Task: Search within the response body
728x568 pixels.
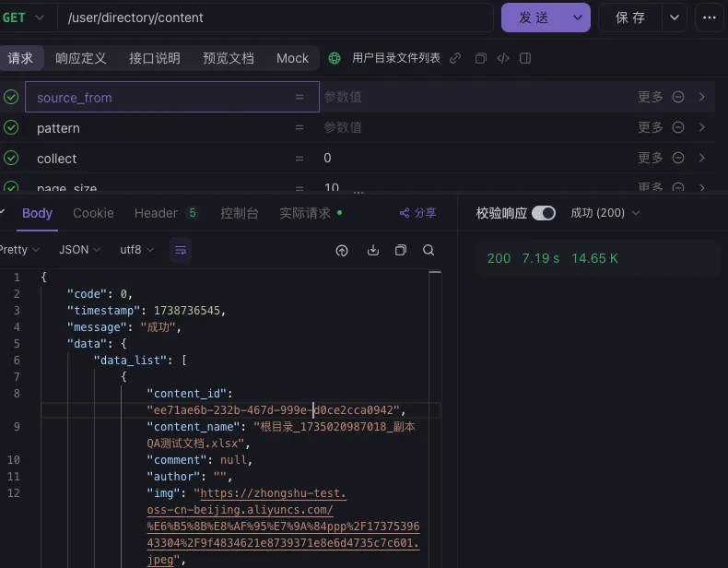Action: click(429, 250)
